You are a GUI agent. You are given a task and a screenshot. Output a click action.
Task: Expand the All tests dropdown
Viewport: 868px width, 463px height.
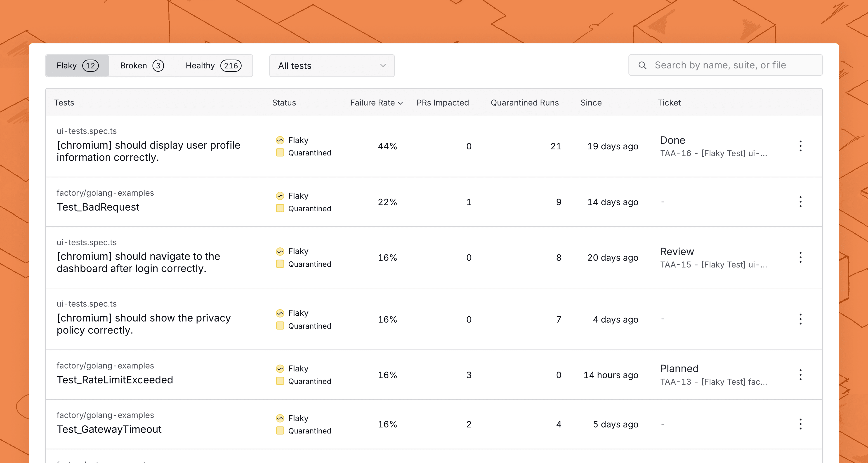pyautogui.click(x=332, y=66)
